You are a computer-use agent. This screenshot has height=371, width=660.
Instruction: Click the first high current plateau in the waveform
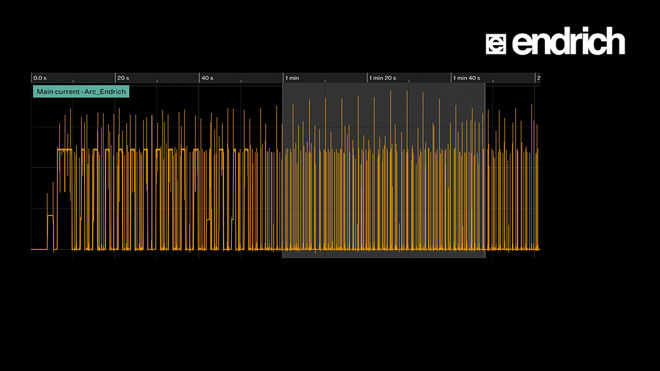[x=64, y=149]
